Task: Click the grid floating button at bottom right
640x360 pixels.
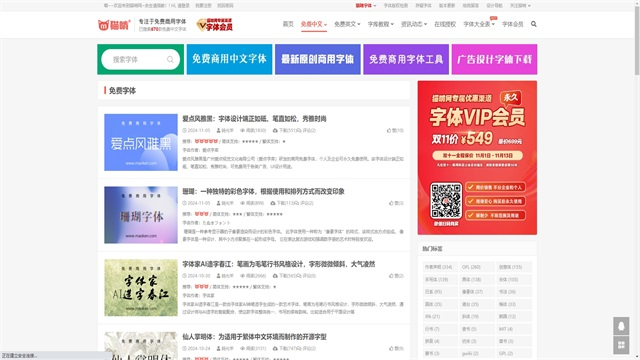Action: [x=621, y=345]
